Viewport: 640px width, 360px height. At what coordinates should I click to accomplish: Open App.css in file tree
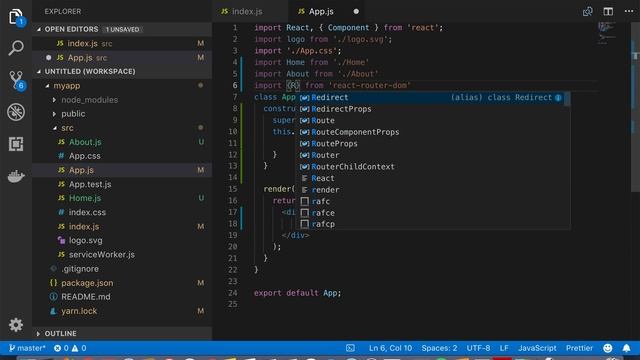(122, 156)
